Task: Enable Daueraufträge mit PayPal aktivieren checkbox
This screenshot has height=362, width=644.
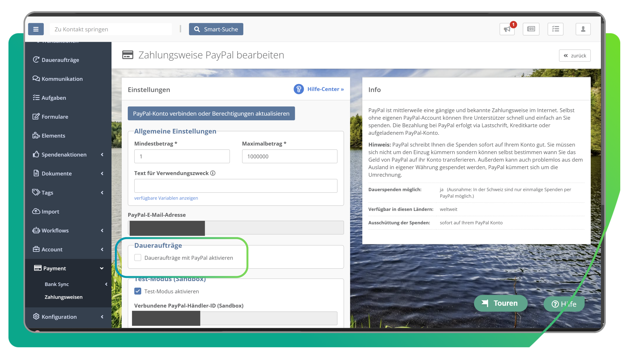Action: (138, 258)
